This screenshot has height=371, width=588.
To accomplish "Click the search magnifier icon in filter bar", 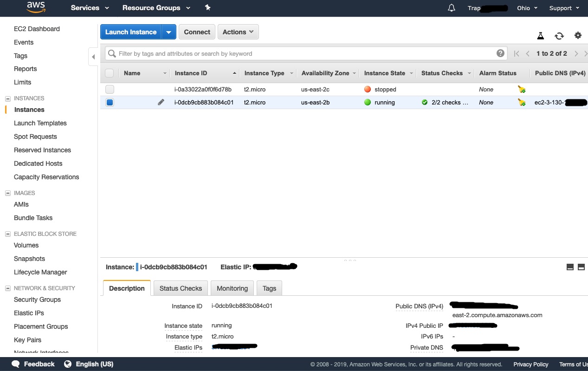I will tap(112, 53).
